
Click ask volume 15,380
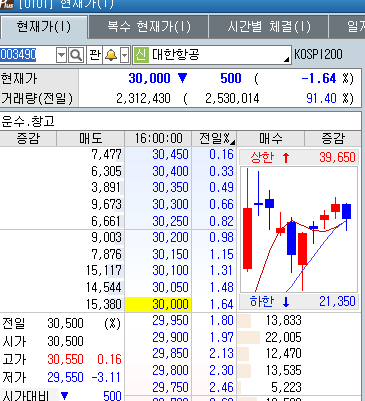[x=103, y=304]
